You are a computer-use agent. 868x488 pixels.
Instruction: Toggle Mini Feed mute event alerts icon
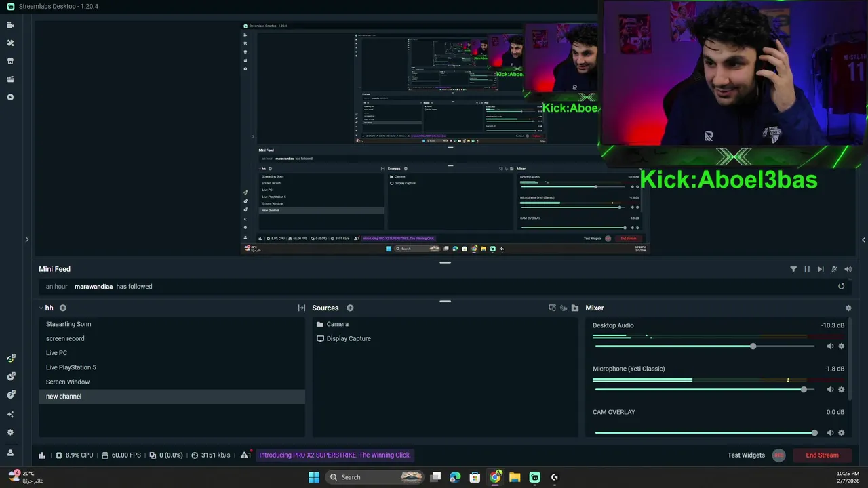[834, 269]
